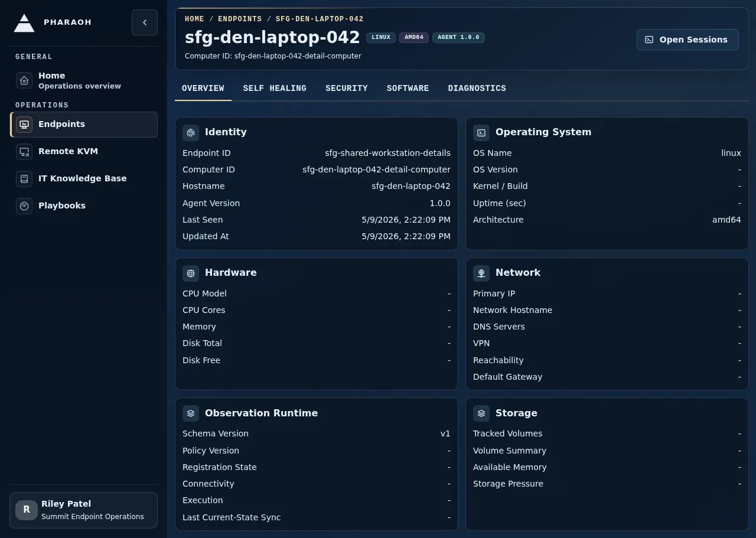The height and width of the screenshot is (538, 756).
Task: Click the Registration State label
Action: coord(220,467)
